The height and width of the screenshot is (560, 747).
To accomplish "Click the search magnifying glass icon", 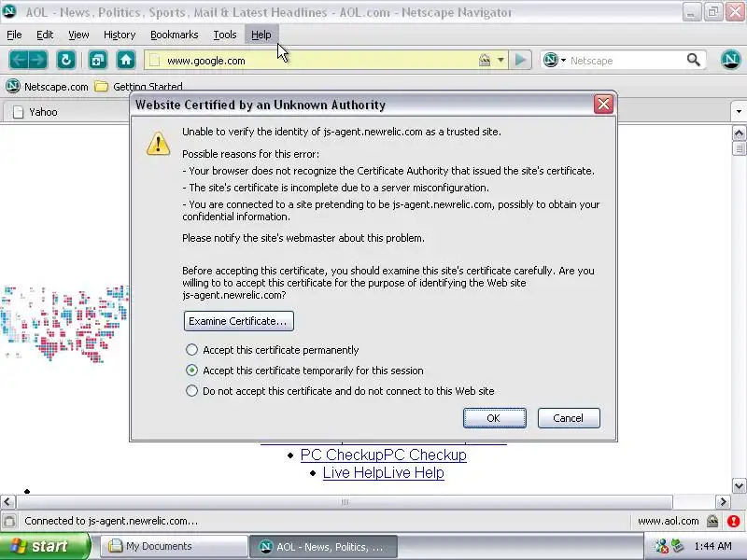I will coord(693,60).
